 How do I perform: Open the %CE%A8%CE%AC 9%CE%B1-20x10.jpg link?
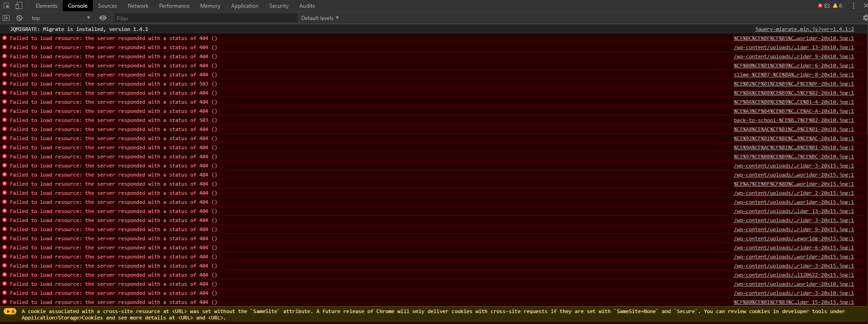[x=794, y=129]
